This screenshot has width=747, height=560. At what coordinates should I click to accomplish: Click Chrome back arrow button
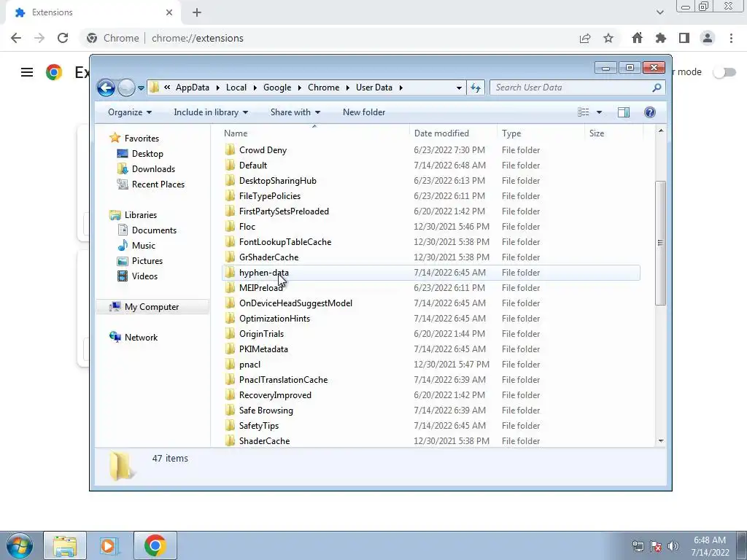[16, 38]
